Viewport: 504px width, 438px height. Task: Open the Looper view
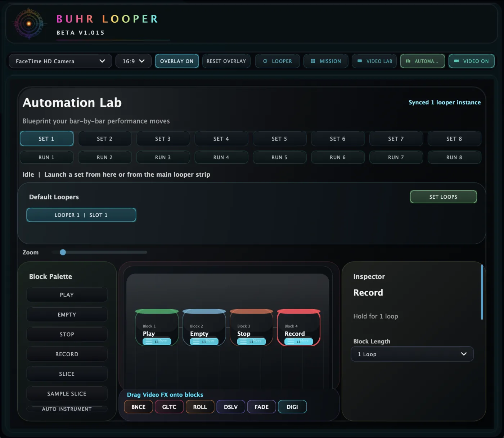(x=278, y=61)
